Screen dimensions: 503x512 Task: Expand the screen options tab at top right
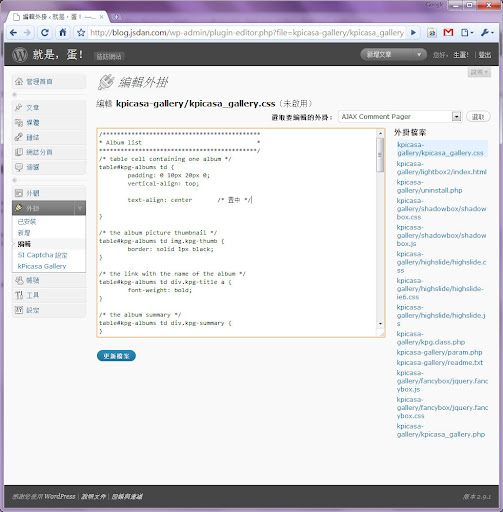pyautogui.click(x=479, y=72)
